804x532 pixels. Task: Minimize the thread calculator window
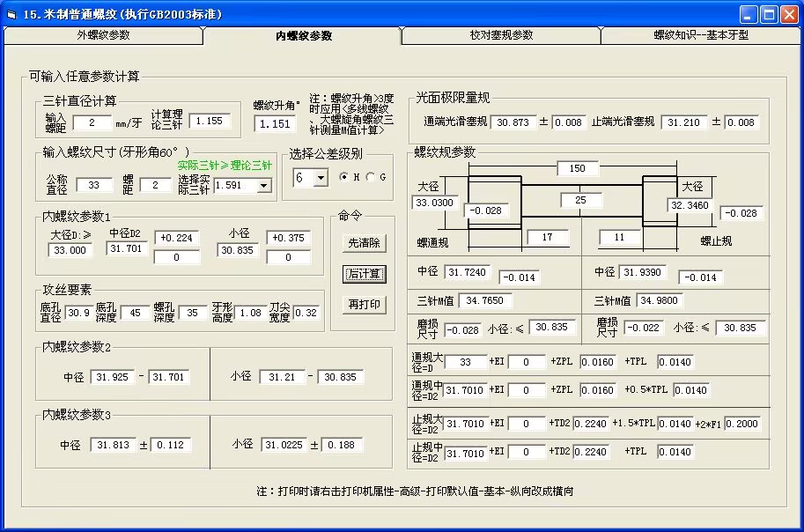[749, 14]
